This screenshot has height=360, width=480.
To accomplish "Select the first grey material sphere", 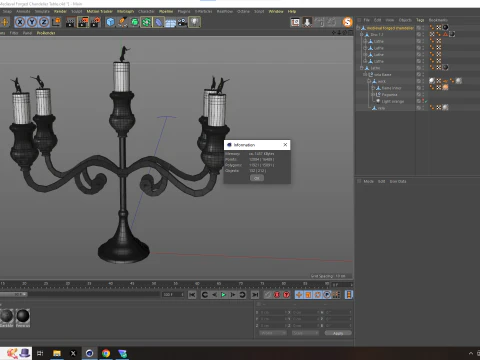I will (7, 316).
